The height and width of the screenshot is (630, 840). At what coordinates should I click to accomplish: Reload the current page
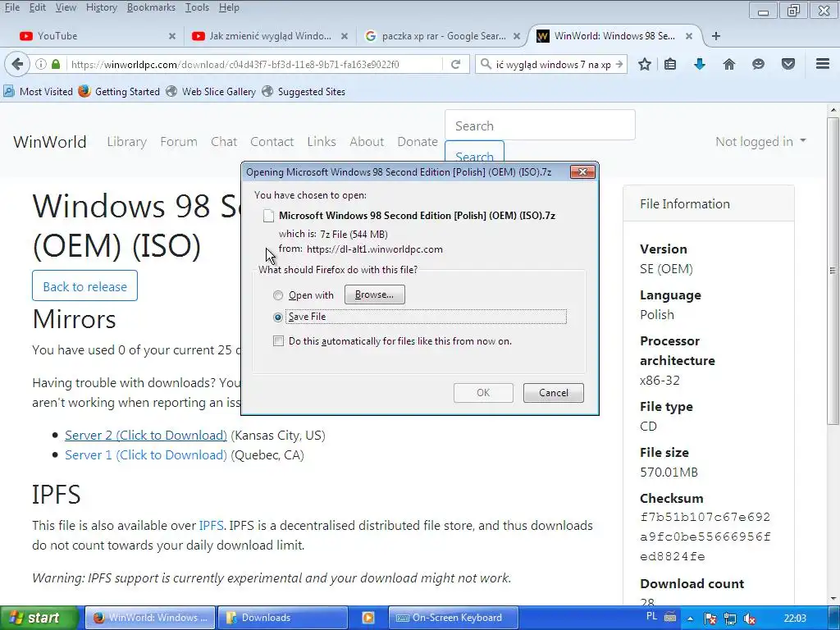[x=455, y=64]
